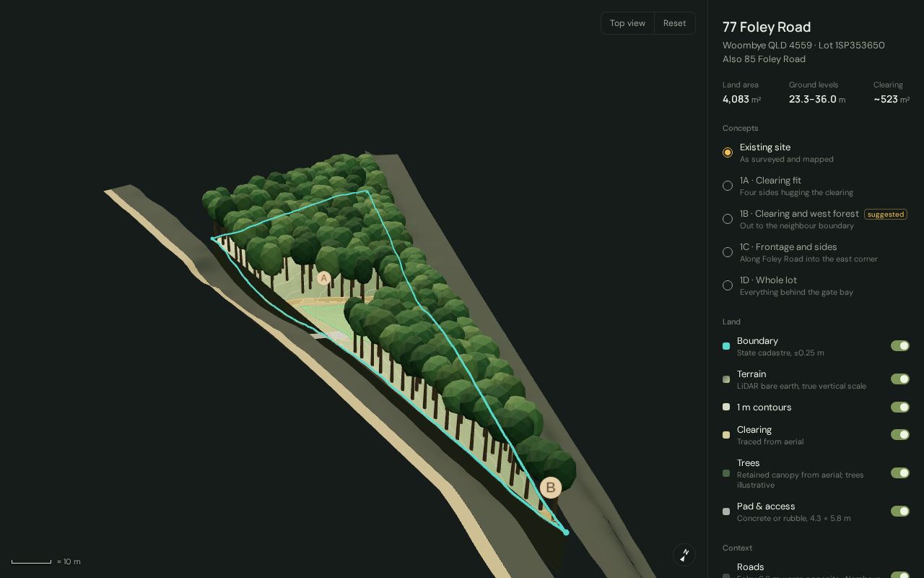Click the "Context" section heading
This screenshot has height=578, width=924.
(x=737, y=548)
